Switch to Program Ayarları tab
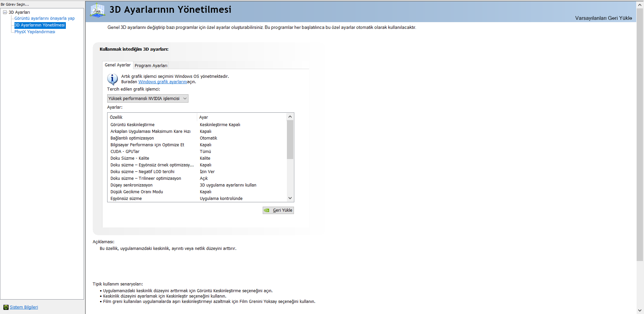 pyautogui.click(x=151, y=66)
